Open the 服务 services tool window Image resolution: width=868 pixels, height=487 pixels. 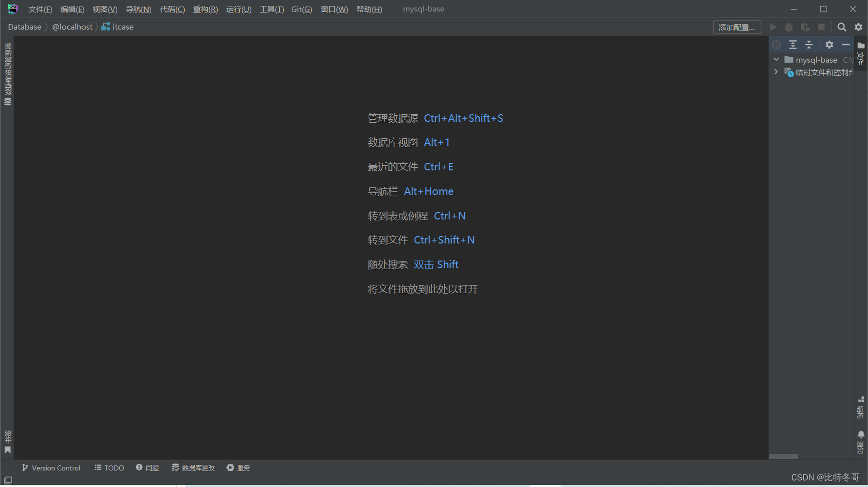pyautogui.click(x=238, y=468)
